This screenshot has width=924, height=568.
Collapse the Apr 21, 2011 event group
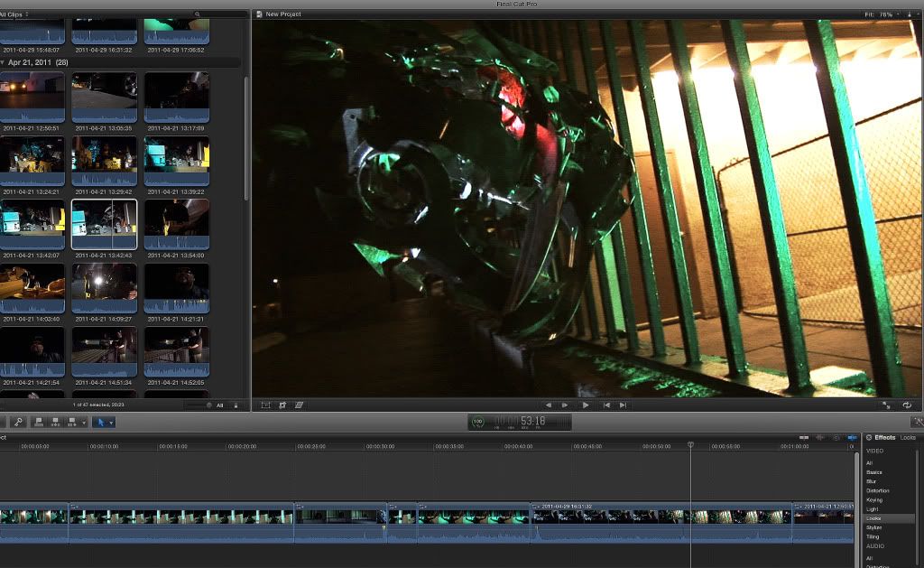coord(3,62)
